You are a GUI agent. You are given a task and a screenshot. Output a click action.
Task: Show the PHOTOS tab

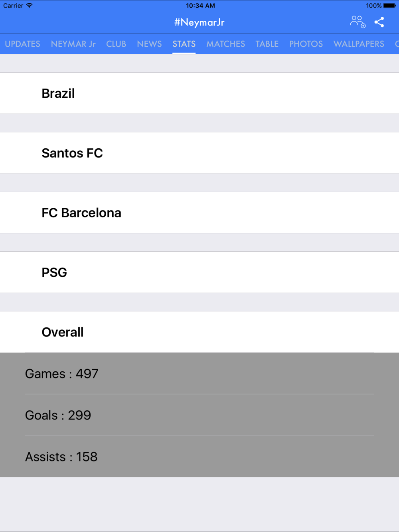tap(306, 44)
